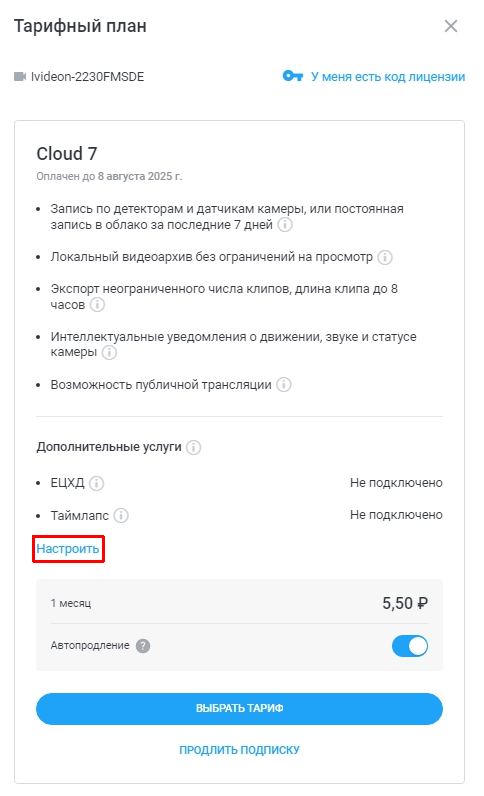Click У меня есть код лицензии link
The height and width of the screenshot is (796, 484).
pos(388,77)
